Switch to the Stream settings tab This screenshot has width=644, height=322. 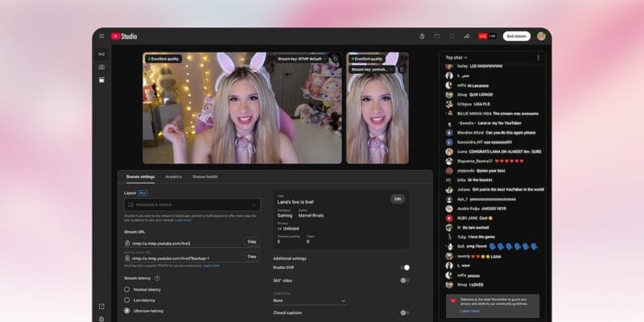point(140,177)
